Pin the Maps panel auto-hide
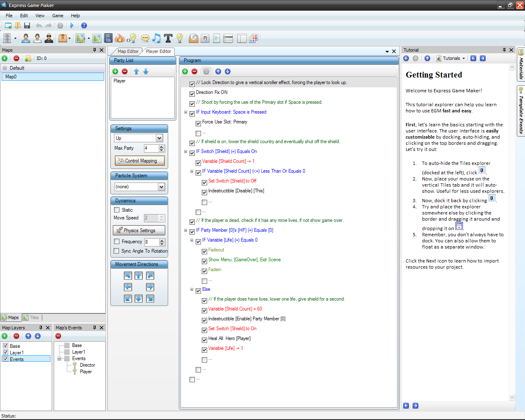Image resolution: width=525 pixels, height=420 pixels. click(x=94, y=50)
